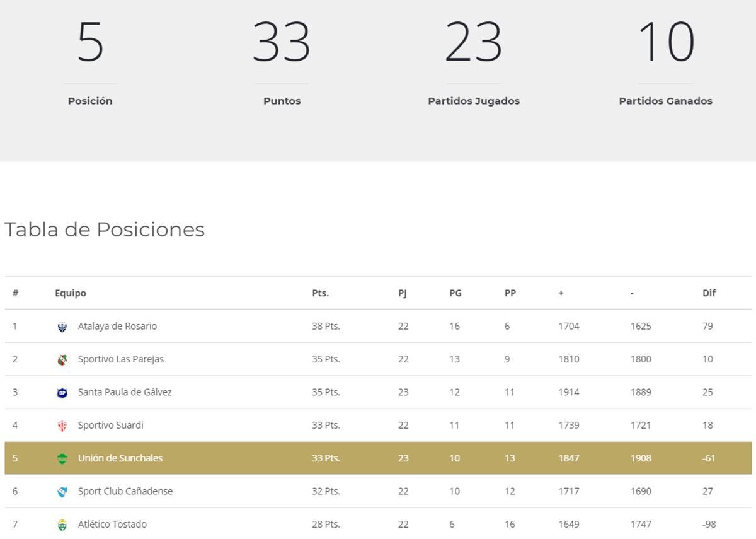Open the Sportivo Suardi team name
The height and width of the screenshot is (539, 756).
[110, 425]
